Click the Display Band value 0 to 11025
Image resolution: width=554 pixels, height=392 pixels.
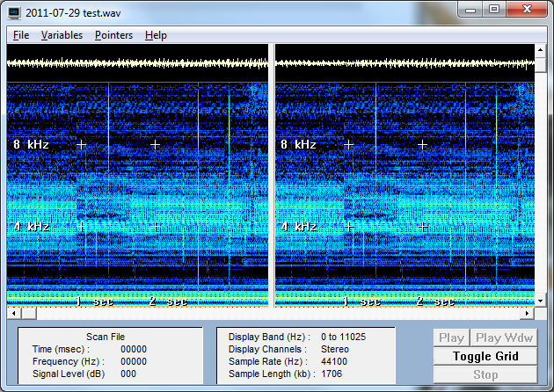tap(343, 337)
